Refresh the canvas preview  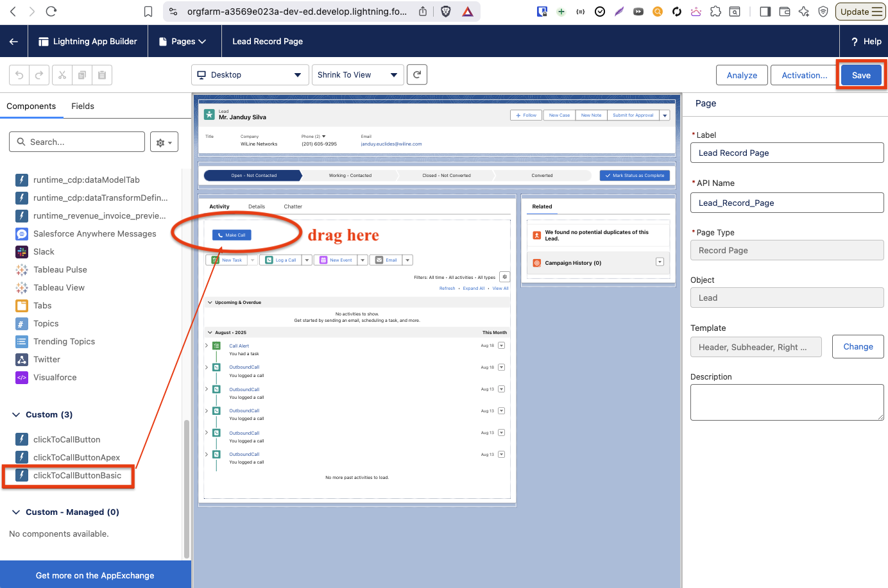[417, 75]
